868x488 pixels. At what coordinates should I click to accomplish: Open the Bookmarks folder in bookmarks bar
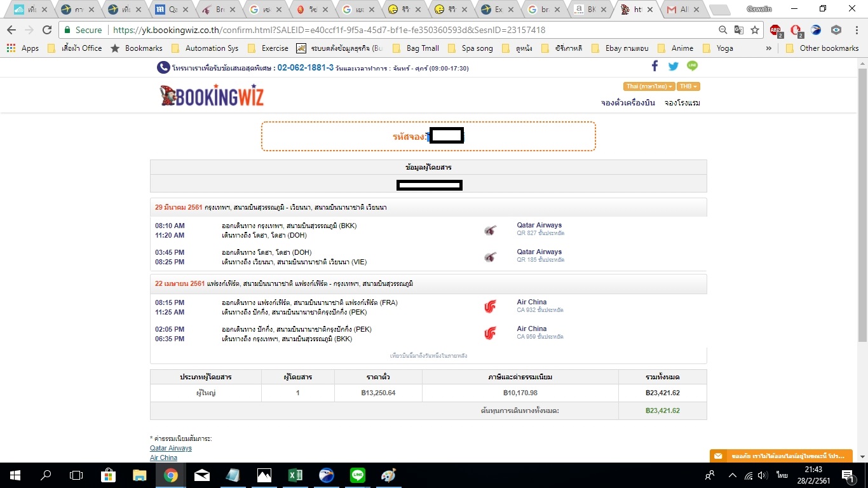click(137, 48)
